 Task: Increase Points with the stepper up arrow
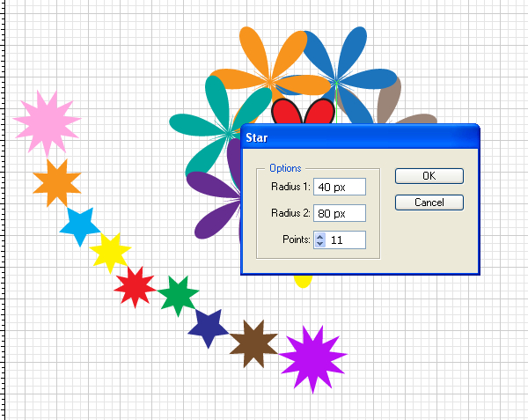320,236
